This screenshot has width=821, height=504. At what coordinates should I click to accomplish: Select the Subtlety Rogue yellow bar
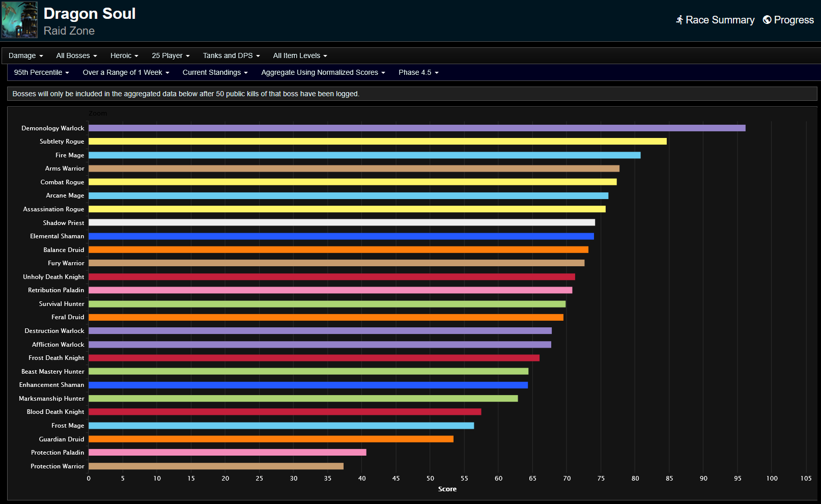coord(377,142)
